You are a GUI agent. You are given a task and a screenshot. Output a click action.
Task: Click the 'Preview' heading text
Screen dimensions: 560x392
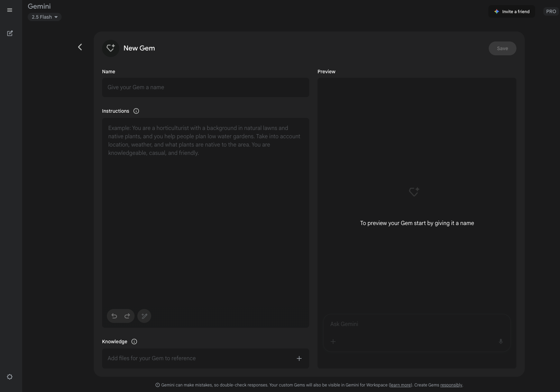(x=327, y=72)
